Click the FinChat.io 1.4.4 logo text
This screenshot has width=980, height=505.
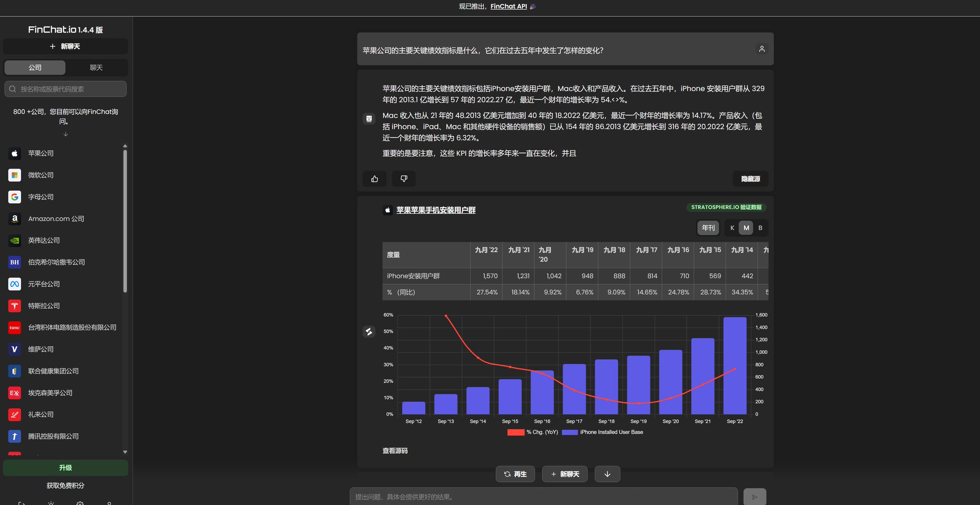66,30
